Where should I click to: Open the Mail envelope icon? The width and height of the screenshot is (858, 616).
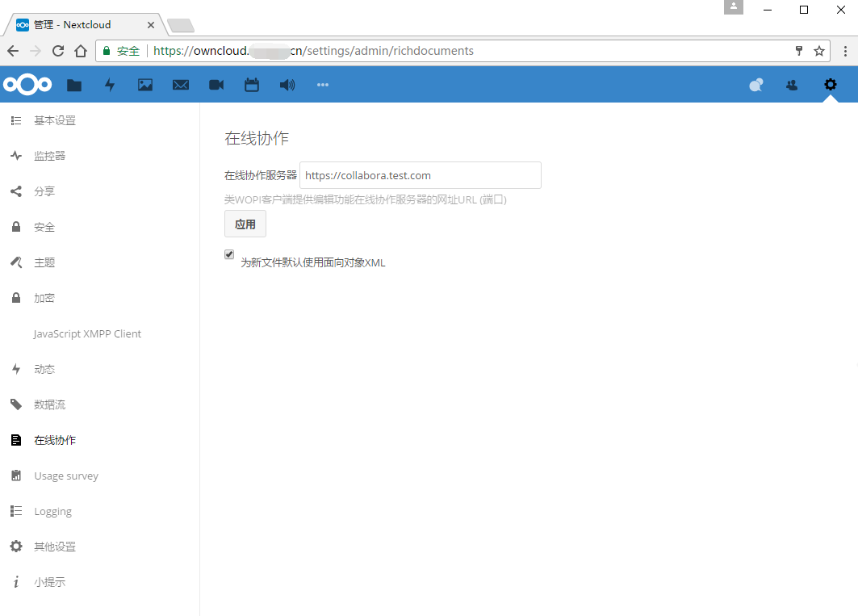pos(181,84)
